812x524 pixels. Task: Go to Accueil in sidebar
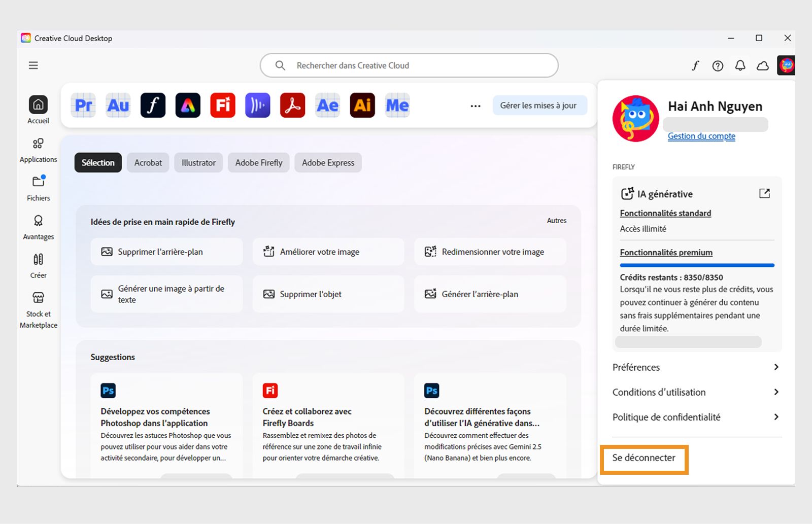(38, 110)
